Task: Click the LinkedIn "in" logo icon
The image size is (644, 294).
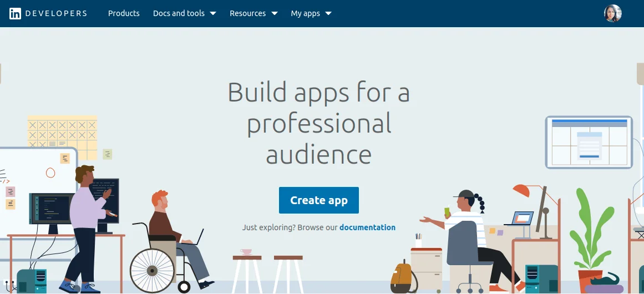Action: pyautogui.click(x=16, y=13)
